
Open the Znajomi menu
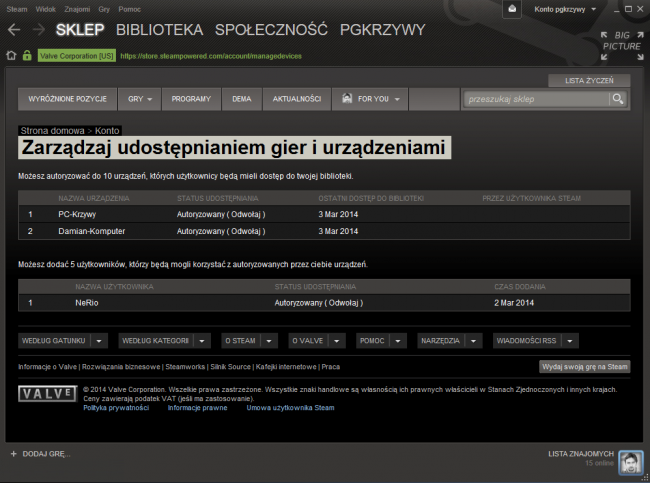coord(77,9)
